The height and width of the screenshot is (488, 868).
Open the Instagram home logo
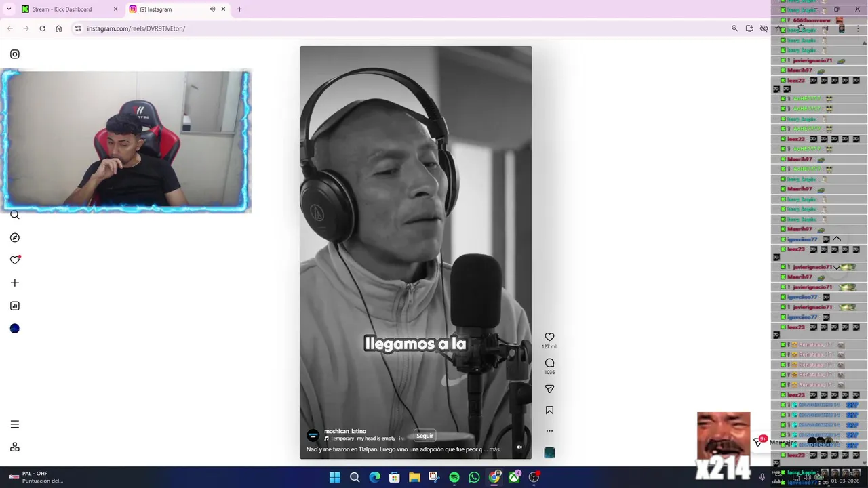15,54
